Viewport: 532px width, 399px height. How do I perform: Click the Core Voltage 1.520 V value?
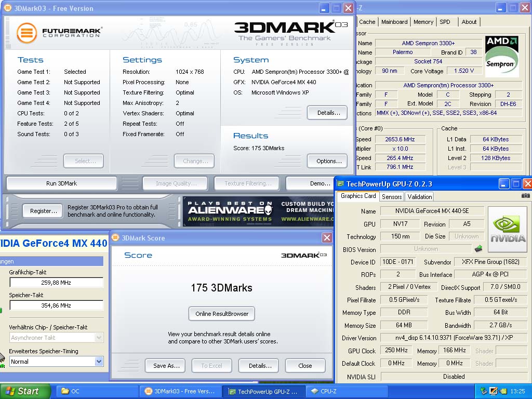click(463, 71)
